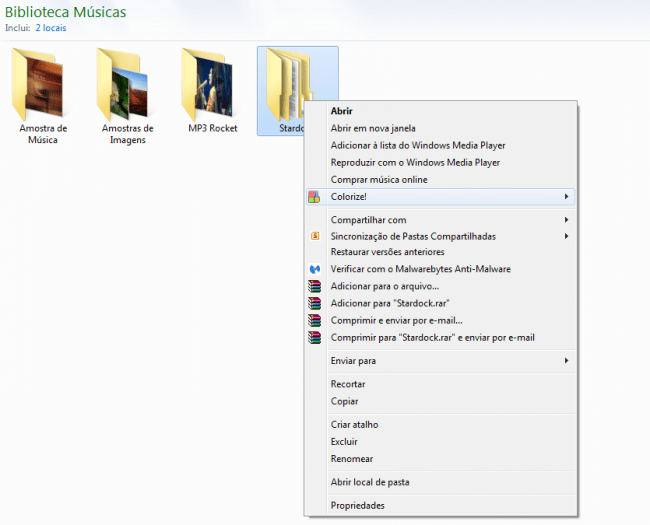This screenshot has width=650, height=525.
Task: Click the Sincronização de Pastas Compartilhadas icon
Action: (314, 236)
